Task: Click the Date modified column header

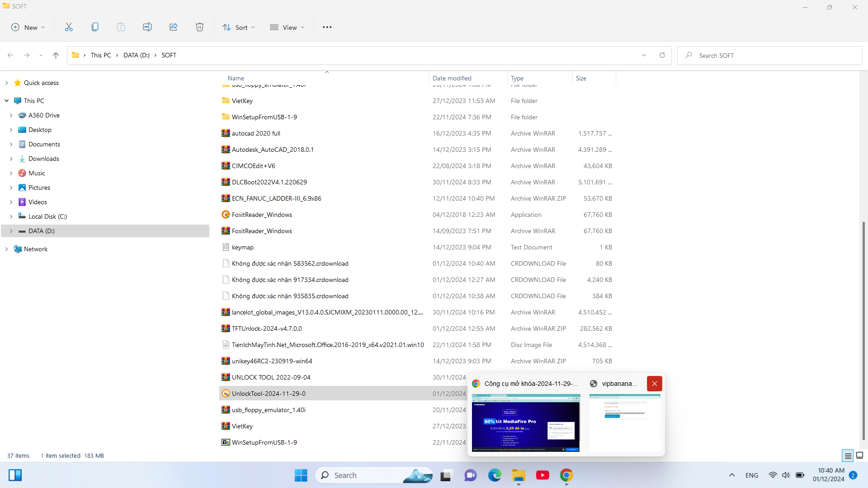Action: point(452,78)
